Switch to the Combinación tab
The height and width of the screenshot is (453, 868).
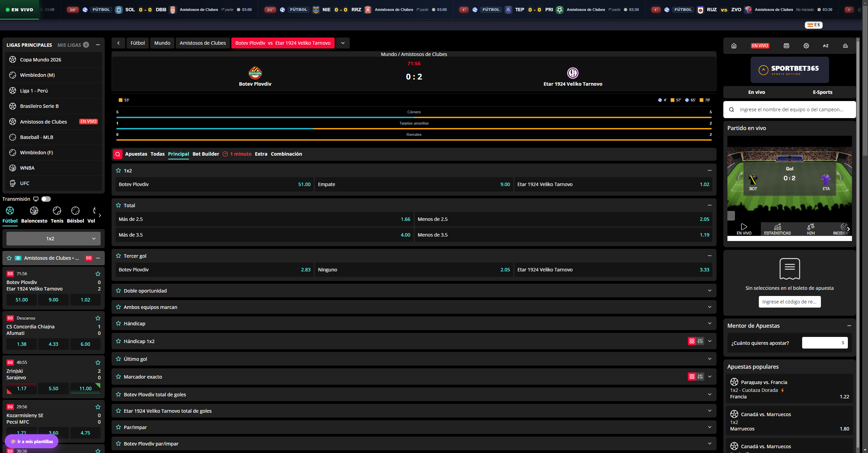(x=286, y=154)
